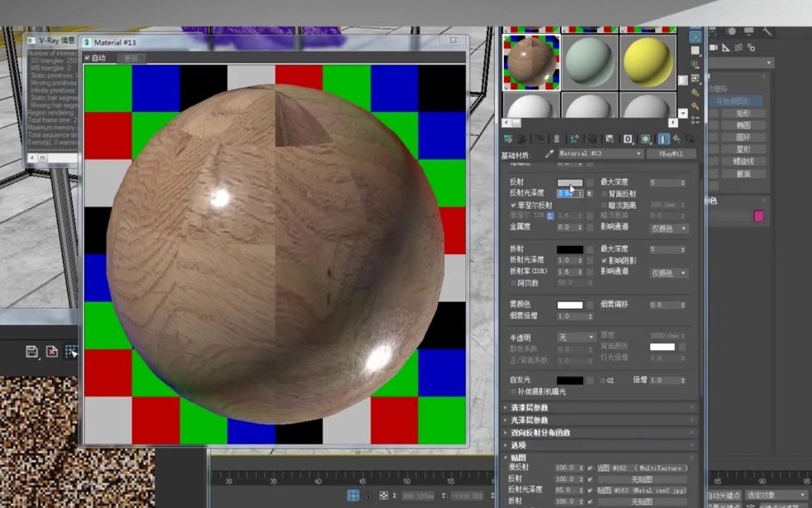Uncheck the 菲涅尔反射 Fresnel reflections checkbox
812x508 pixels.
[513, 202]
